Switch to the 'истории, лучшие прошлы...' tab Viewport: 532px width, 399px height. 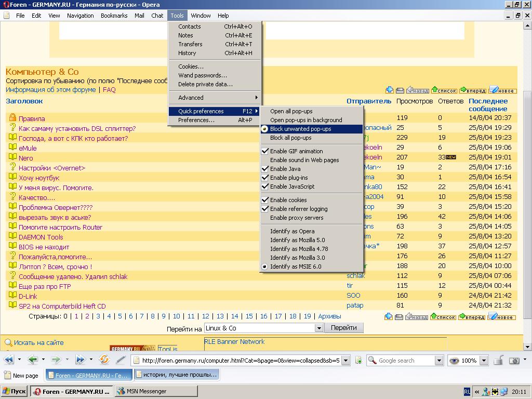point(177,375)
